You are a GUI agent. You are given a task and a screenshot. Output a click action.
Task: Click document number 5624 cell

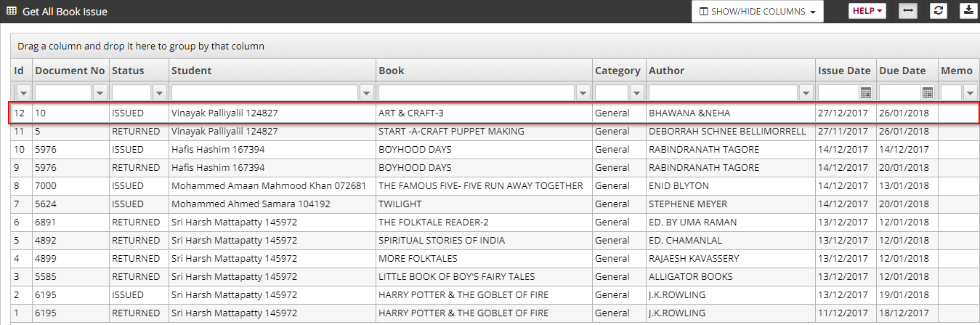70,204
